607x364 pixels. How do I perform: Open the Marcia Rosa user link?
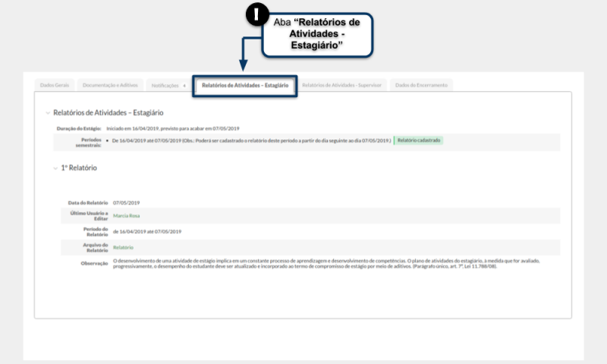pyautogui.click(x=126, y=216)
